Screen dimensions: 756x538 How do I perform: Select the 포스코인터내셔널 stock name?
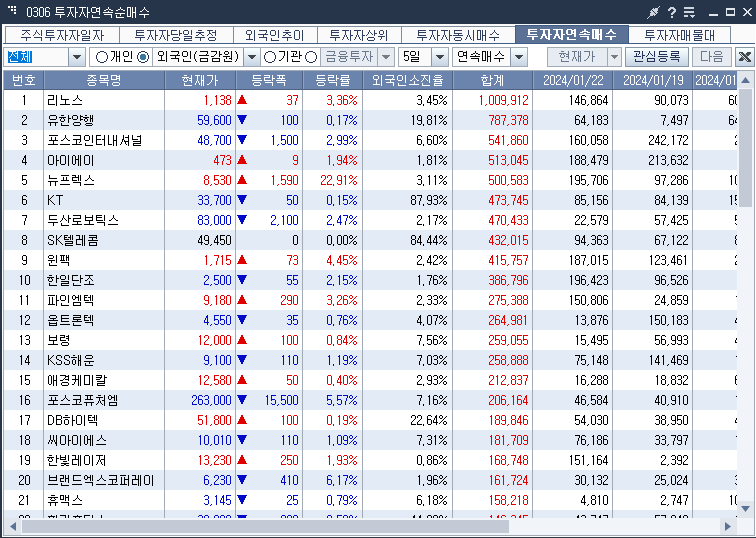click(94, 140)
